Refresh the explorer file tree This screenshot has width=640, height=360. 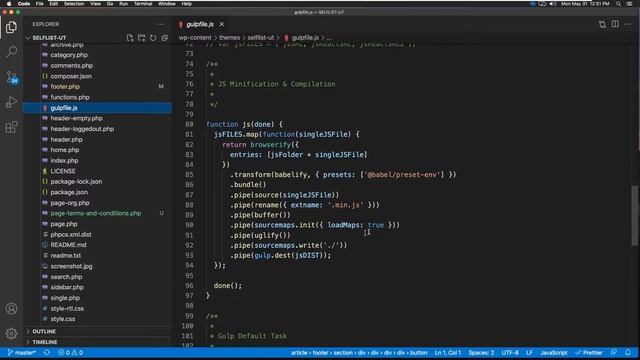click(153, 38)
